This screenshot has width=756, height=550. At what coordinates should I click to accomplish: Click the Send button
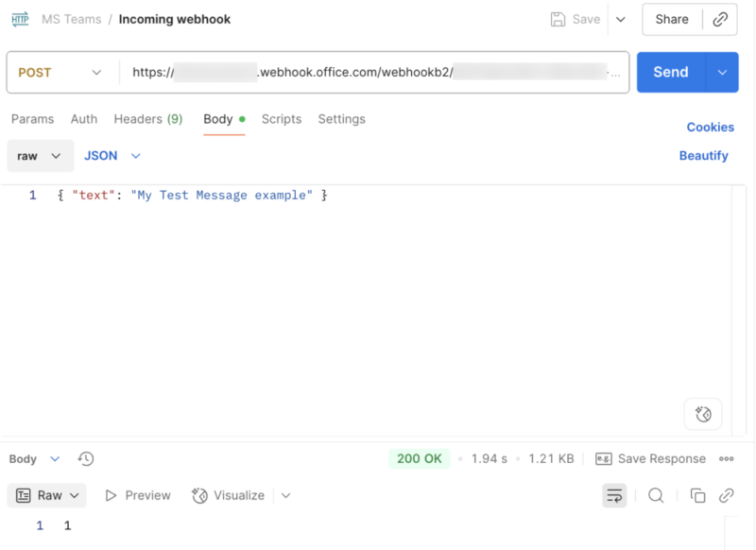point(671,73)
